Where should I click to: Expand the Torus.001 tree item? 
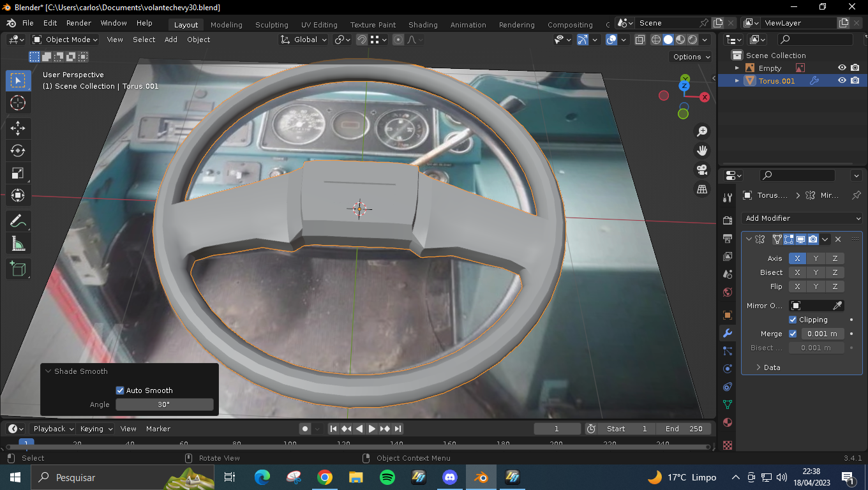point(737,80)
